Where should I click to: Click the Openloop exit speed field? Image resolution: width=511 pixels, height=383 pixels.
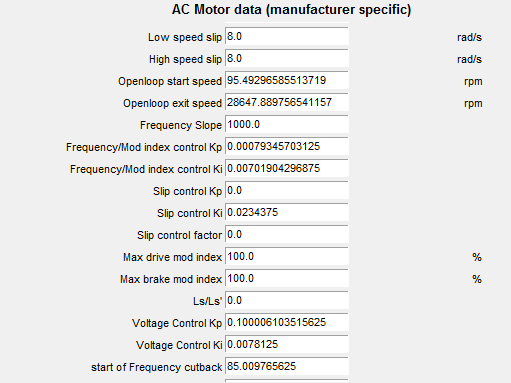tap(287, 102)
